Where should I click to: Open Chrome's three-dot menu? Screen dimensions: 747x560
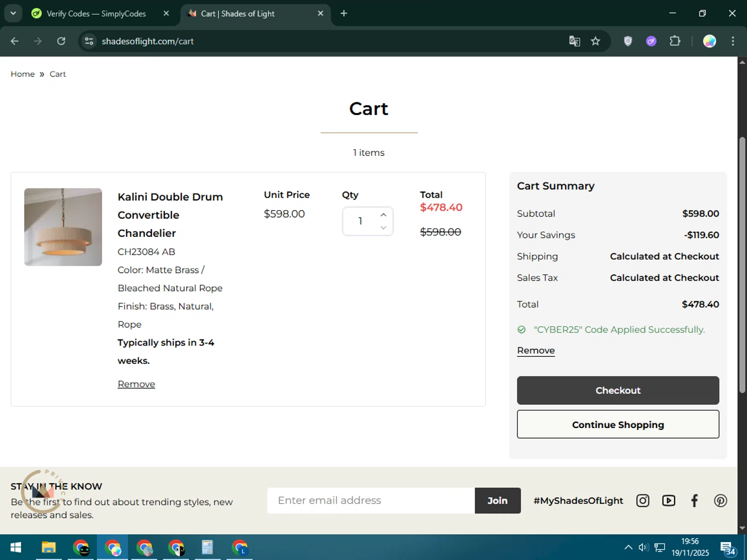point(733,41)
